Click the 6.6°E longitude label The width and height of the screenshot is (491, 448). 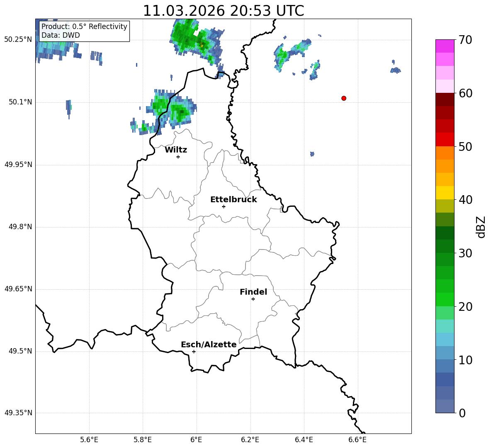(357, 440)
